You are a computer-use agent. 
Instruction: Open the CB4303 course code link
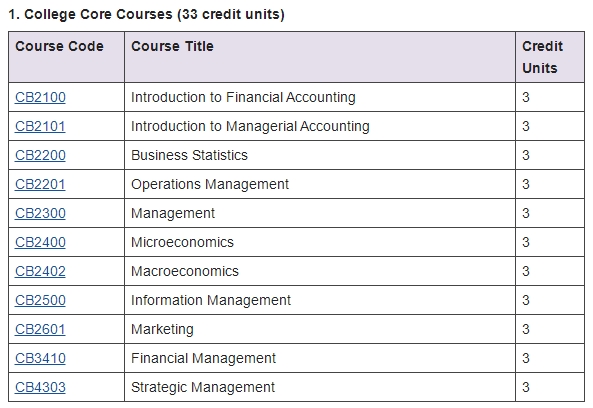(x=40, y=387)
